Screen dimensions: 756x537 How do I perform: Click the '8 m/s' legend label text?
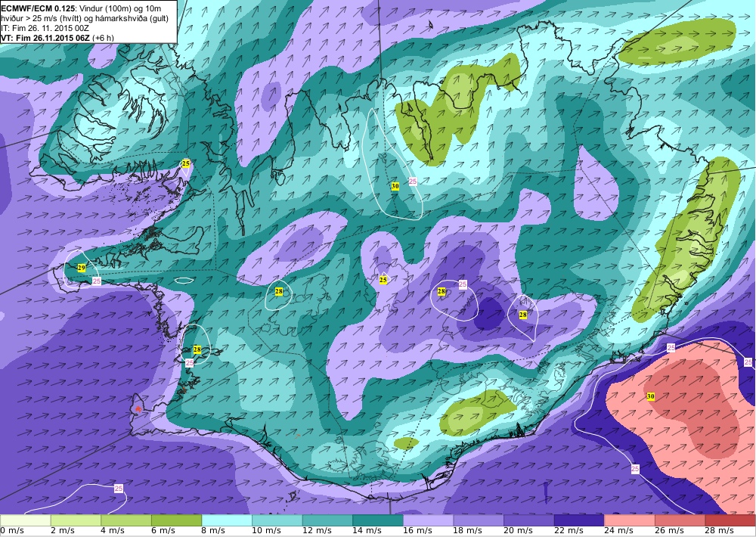point(213,531)
